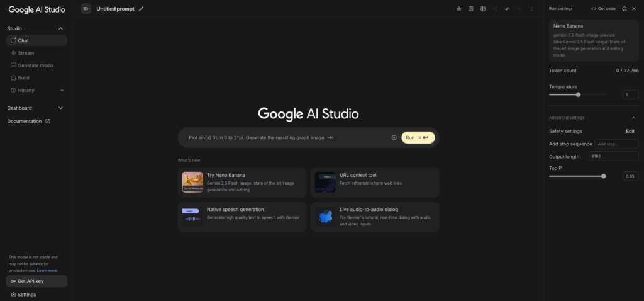Click the Documentation external link icon
The width and height of the screenshot is (644, 301).
click(x=47, y=122)
